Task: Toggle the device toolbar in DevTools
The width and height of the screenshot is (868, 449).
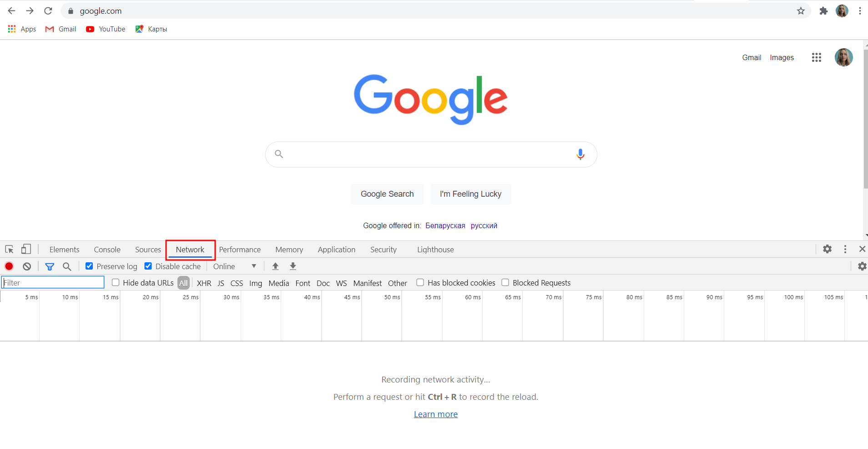Action: [26, 250]
